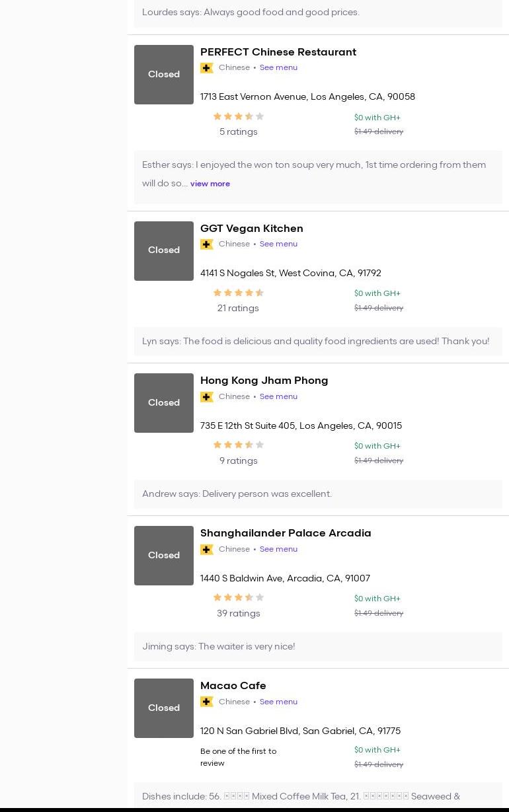This screenshot has width=509, height=812.
Task: Click Closed thumbnail for Hong Kong Jham Phong
Action: click(164, 403)
